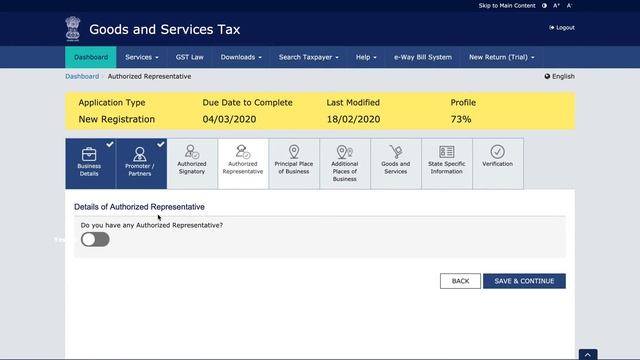Expand the Downloads menu

241,57
